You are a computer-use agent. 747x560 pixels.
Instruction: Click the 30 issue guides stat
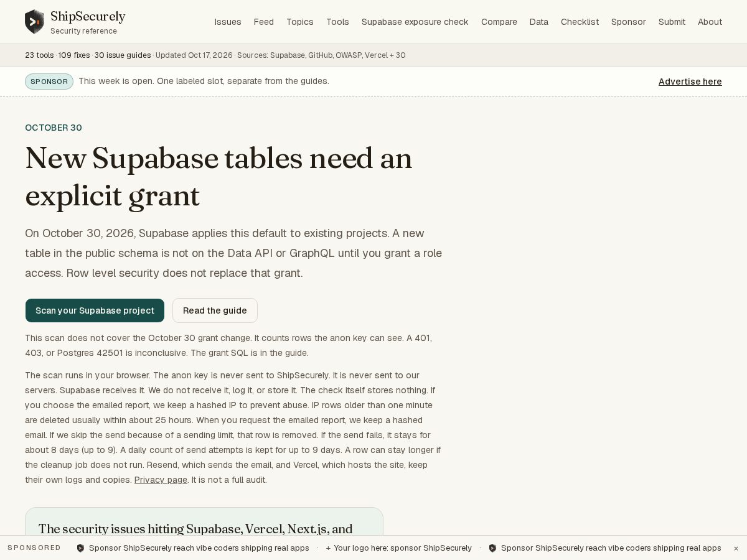click(x=123, y=55)
